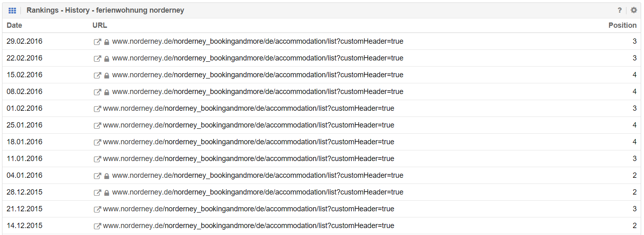Open the norderney.de URL in 25.01.2016 row
The height and width of the screenshot is (235, 644).
[x=248, y=125]
